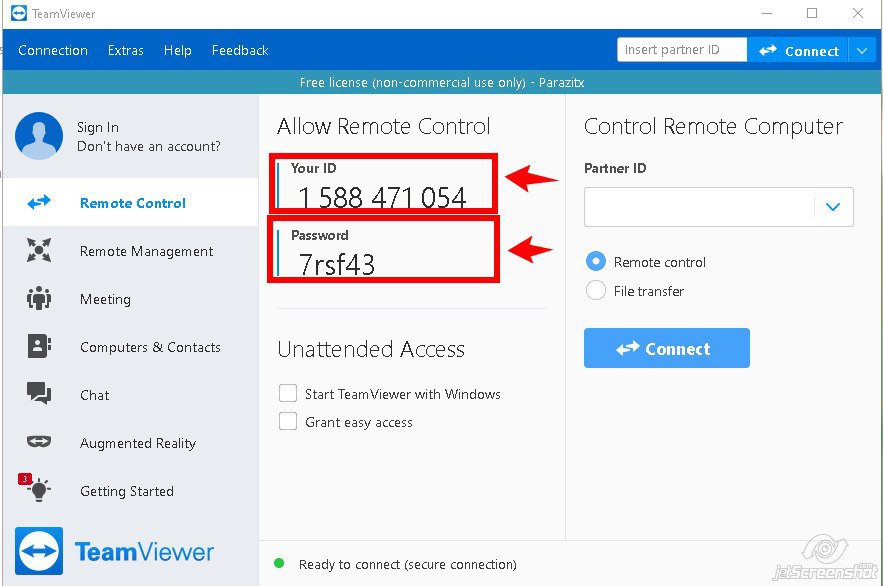Open the Feedback menu item
Image resolution: width=883 pixels, height=586 pixels.
[x=240, y=50]
